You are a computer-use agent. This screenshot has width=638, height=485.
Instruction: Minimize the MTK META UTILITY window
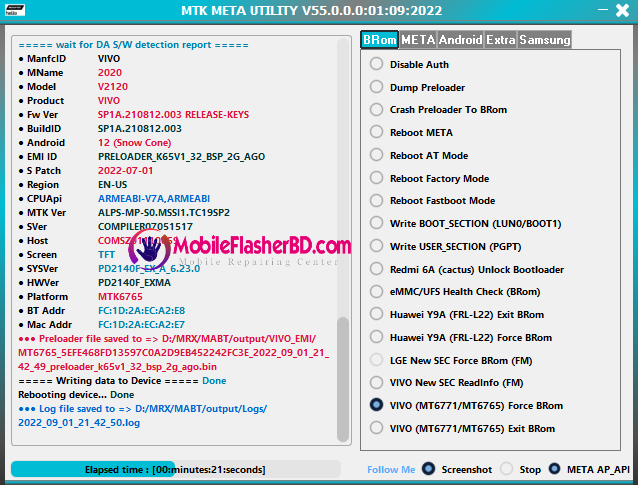click(603, 9)
